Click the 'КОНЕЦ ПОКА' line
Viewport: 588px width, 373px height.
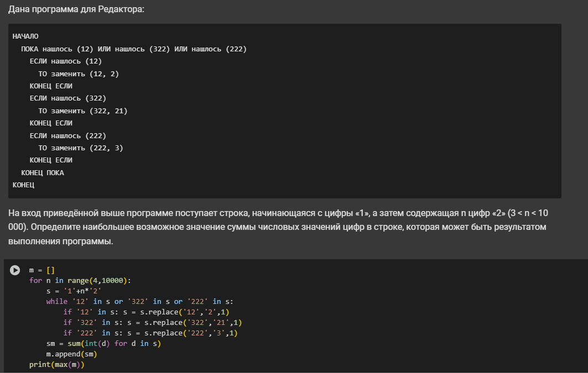(x=43, y=172)
